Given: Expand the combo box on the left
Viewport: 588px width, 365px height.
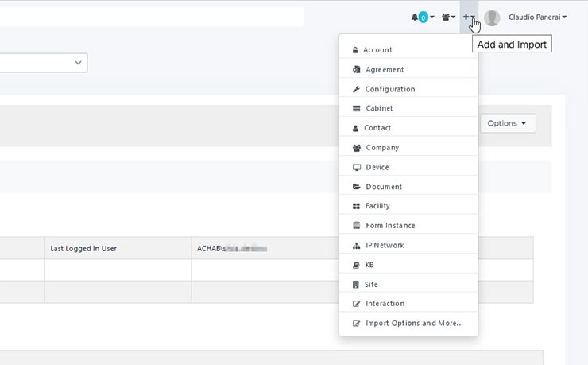Looking at the screenshot, I should coord(78,62).
